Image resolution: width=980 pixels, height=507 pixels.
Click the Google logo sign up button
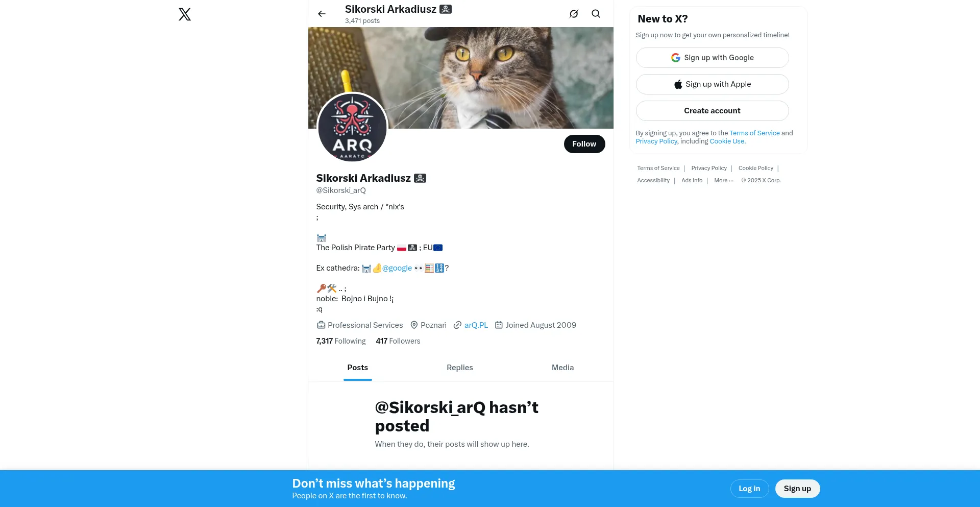[712, 58]
